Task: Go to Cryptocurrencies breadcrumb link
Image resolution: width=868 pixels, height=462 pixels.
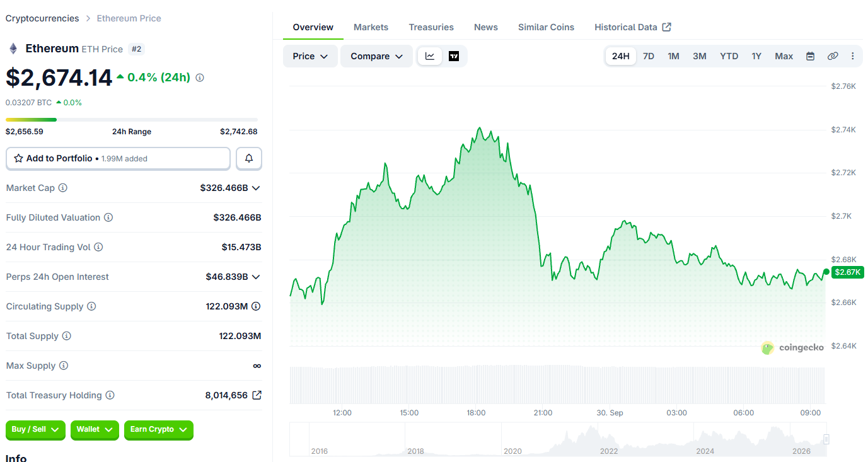Action: (42, 18)
